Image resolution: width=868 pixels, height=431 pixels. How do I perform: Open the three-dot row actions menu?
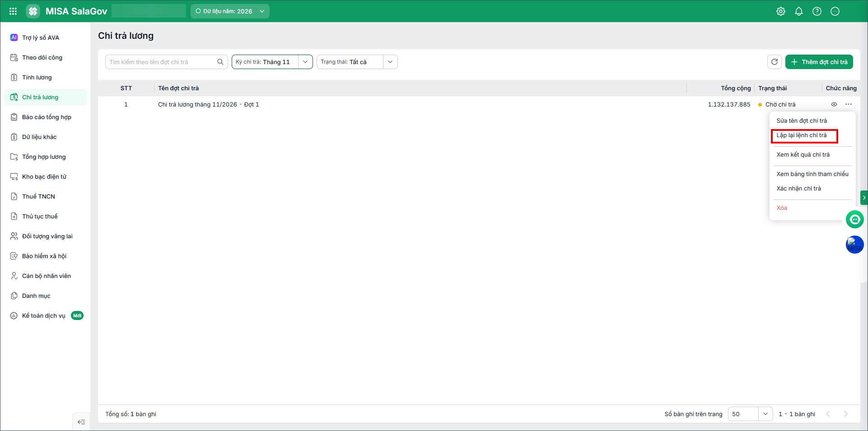(x=849, y=104)
